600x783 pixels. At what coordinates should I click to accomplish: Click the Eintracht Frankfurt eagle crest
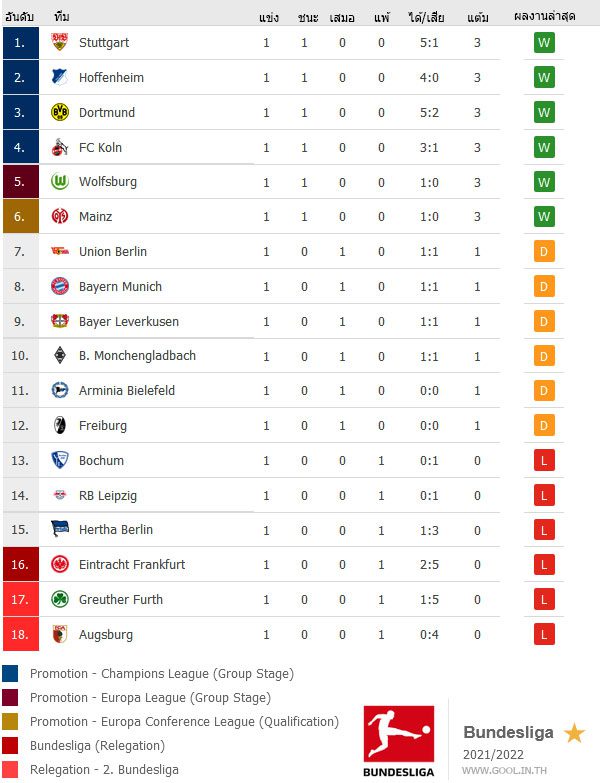coord(60,564)
